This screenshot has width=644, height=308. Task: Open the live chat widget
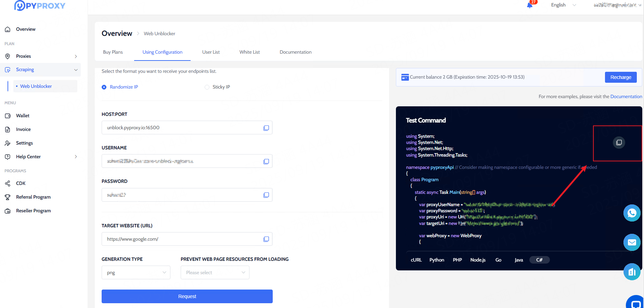pos(635,303)
